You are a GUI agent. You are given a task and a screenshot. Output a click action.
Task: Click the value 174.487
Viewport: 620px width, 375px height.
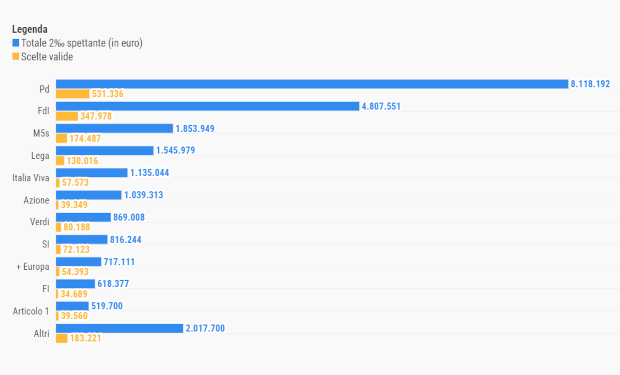[85, 138]
